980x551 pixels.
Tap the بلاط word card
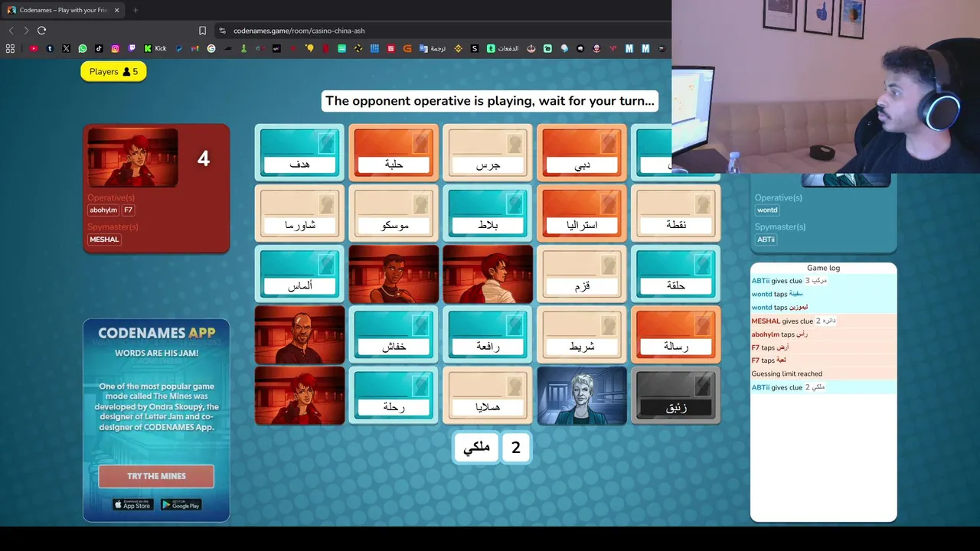click(x=488, y=213)
